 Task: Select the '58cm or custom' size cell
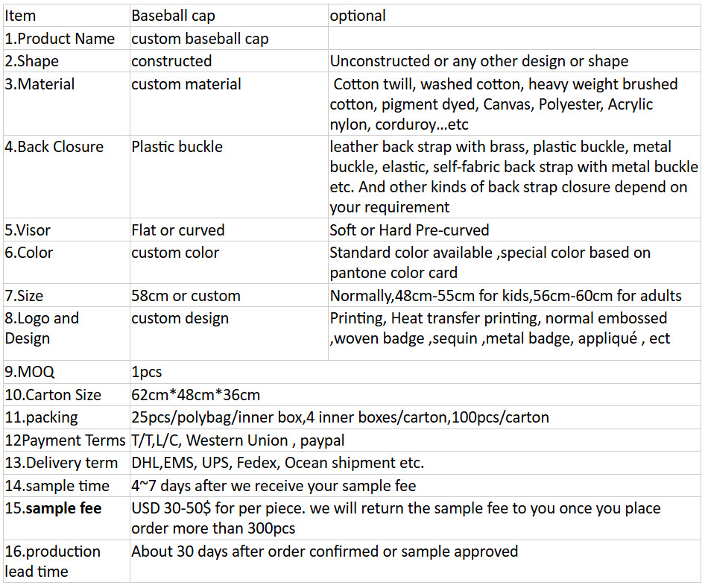coord(186,296)
